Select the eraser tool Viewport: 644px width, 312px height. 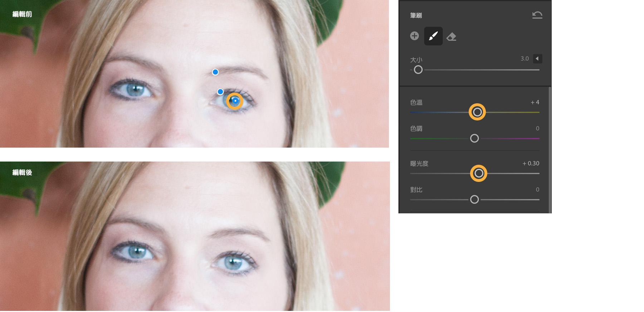point(452,36)
